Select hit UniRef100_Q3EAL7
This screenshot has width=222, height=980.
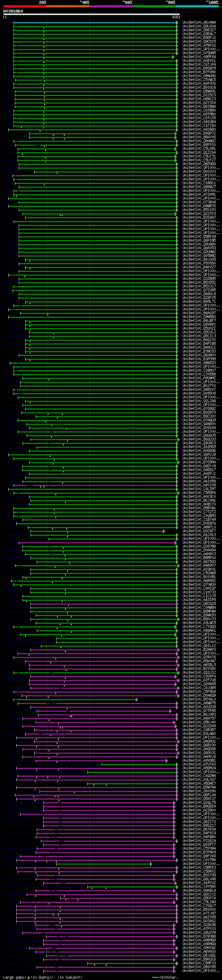tap(199, 34)
